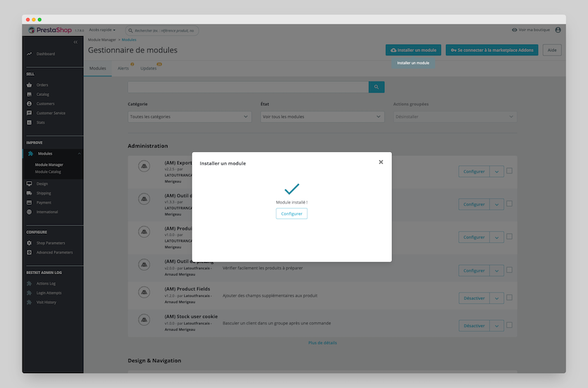
Task: Click the Orders basket icon
Action: [x=29, y=85]
